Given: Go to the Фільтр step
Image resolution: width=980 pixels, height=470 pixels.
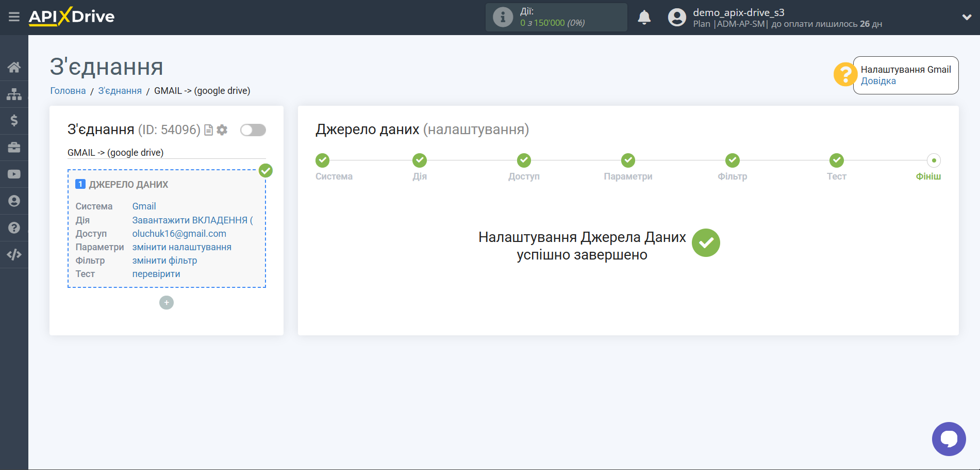Looking at the screenshot, I should 733,160.
